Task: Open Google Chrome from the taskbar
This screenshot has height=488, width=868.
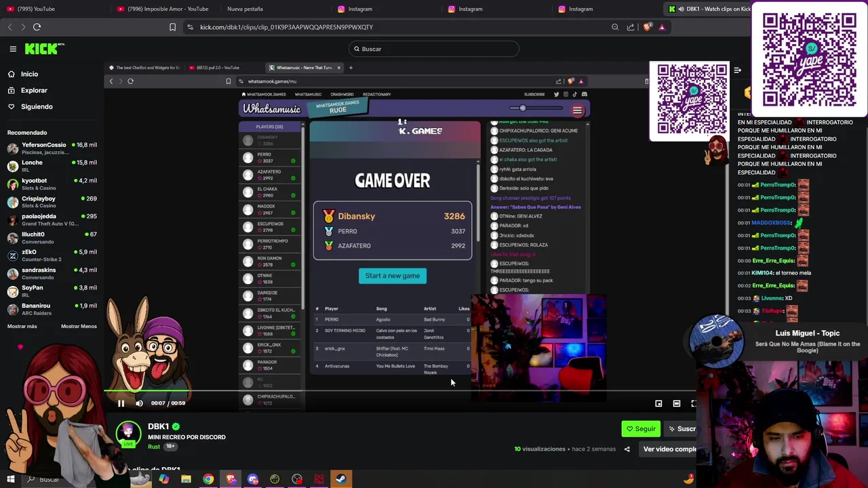Action: pos(208,479)
